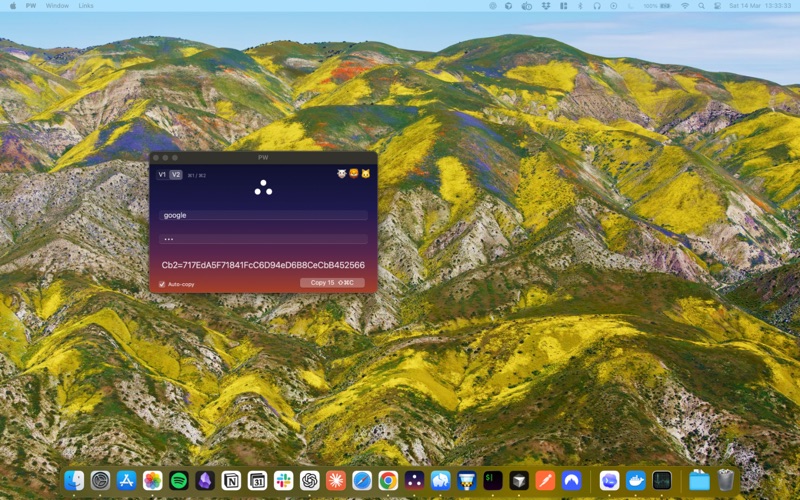Launch App Store from the Dock
Viewport: 800px width, 500px height.
pos(127,481)
